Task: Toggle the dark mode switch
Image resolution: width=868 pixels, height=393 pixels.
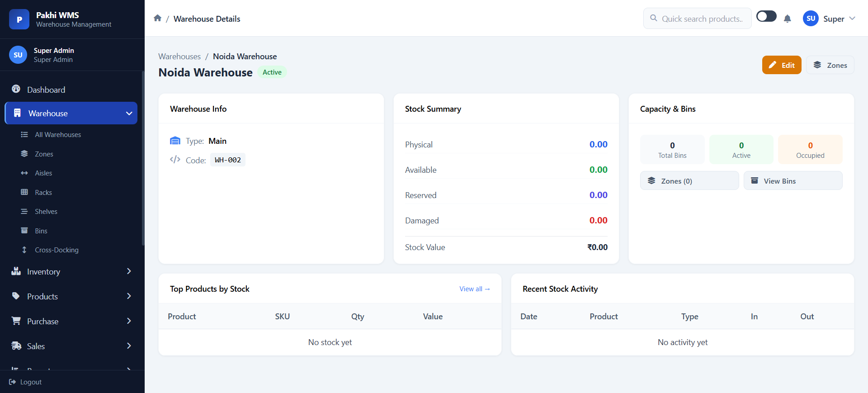Action: pos(766,16)
